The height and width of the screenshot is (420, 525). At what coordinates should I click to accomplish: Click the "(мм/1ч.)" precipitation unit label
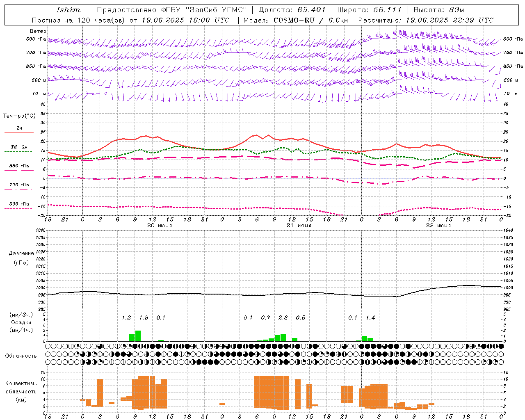click(x=21, y=330)
